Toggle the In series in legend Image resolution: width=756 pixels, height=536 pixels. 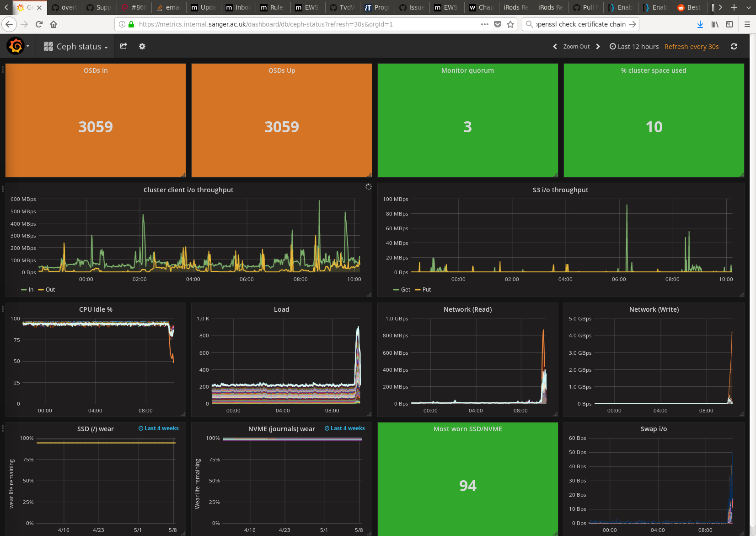28,290
